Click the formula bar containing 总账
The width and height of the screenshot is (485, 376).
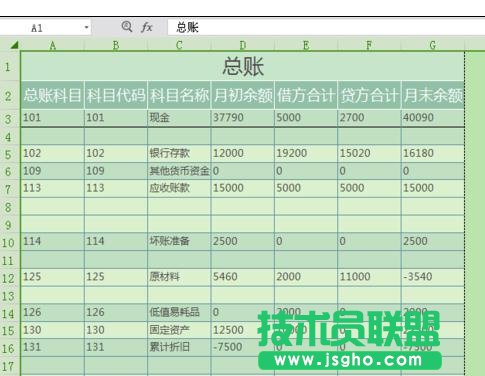(x=326, y=27)
